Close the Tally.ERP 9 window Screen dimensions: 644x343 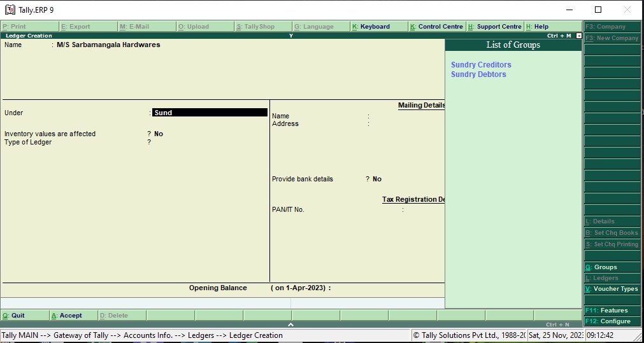(627, 10)
